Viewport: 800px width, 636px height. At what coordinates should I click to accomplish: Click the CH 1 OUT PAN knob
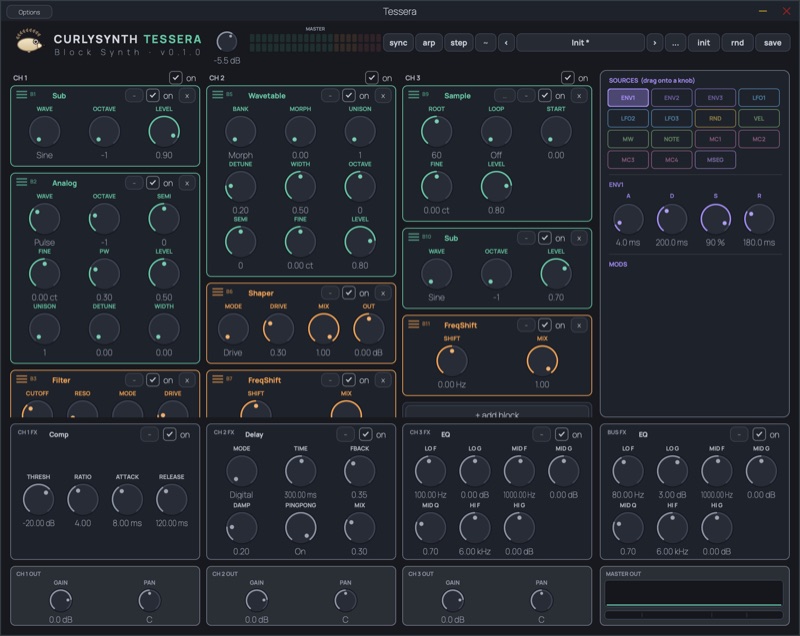click(149, 600)
